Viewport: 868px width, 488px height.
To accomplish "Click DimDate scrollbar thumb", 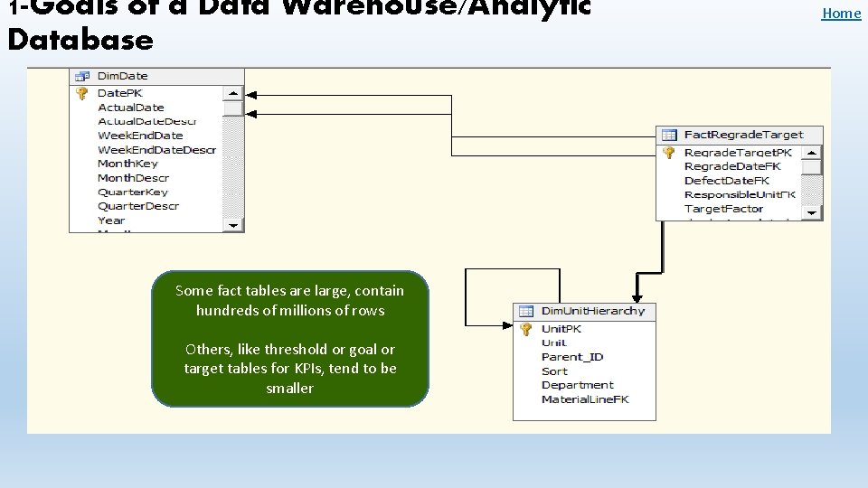I will 233,108.
